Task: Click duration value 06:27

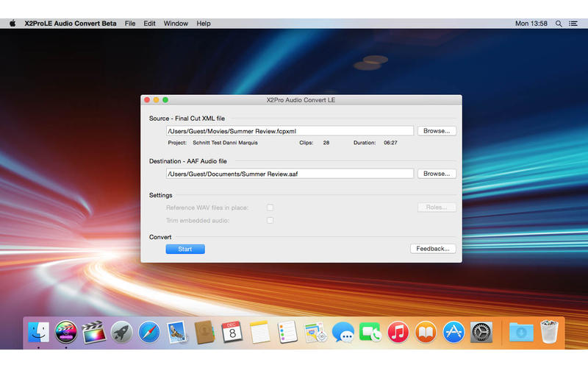Action: (x=390, y=143)
